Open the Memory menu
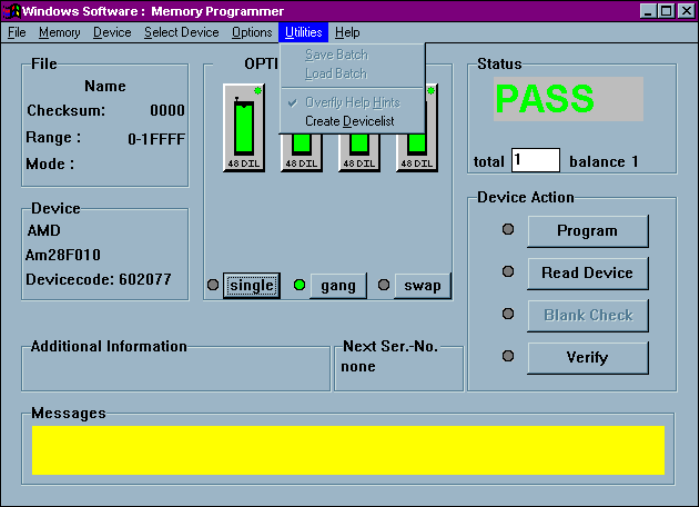The width and height of the screenshot is (699, 507). click(59, 33)
